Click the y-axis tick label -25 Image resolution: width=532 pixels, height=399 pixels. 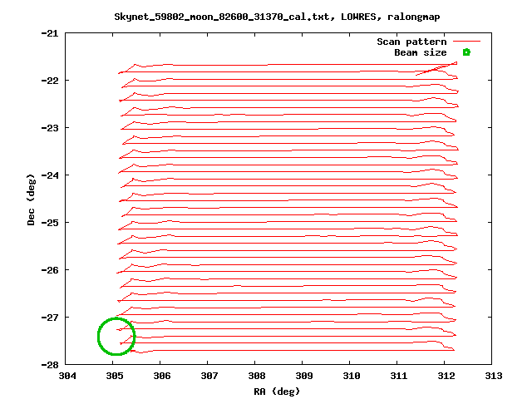pyautogui.click(x=50, y=223)
